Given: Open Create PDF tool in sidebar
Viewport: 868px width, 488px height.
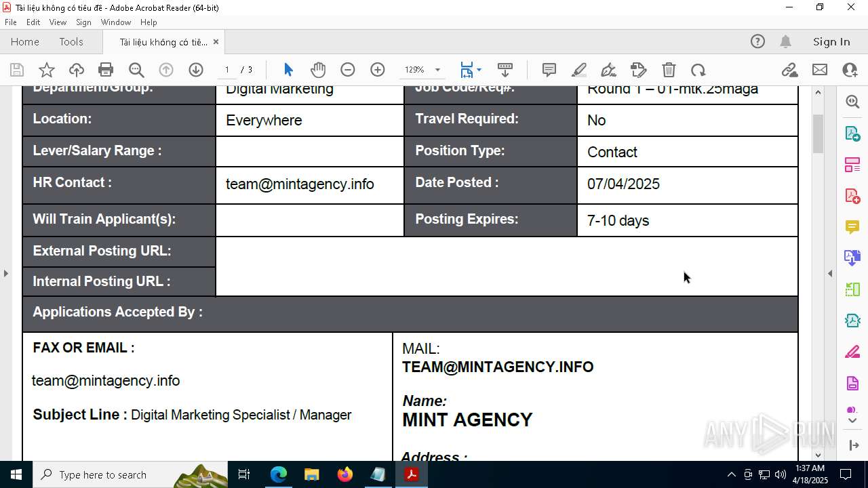Looking at the screenshot, I should point(852,196).
